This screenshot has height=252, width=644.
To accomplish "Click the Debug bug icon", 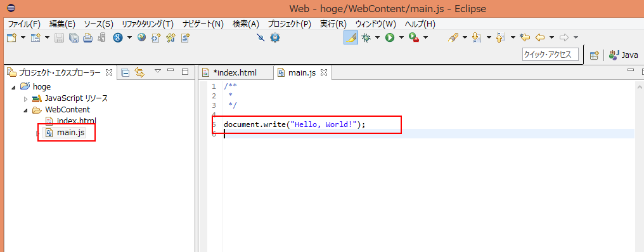I will pos(366,38).
